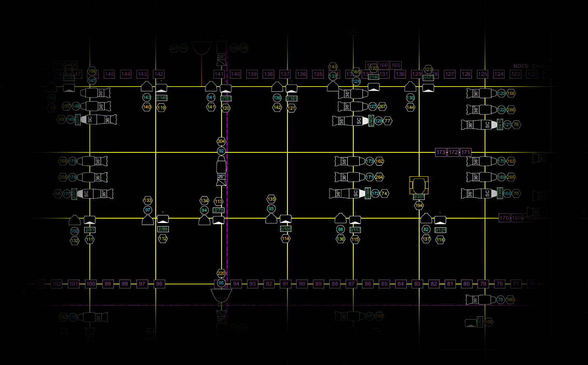588x365 pixels.
Task: Select the orange-outlined fixture above label 2/317
Action: pos(419,185)
